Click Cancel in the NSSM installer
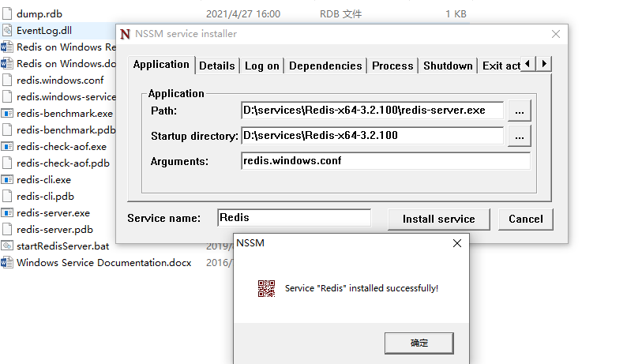 click(x=526, y=220)
